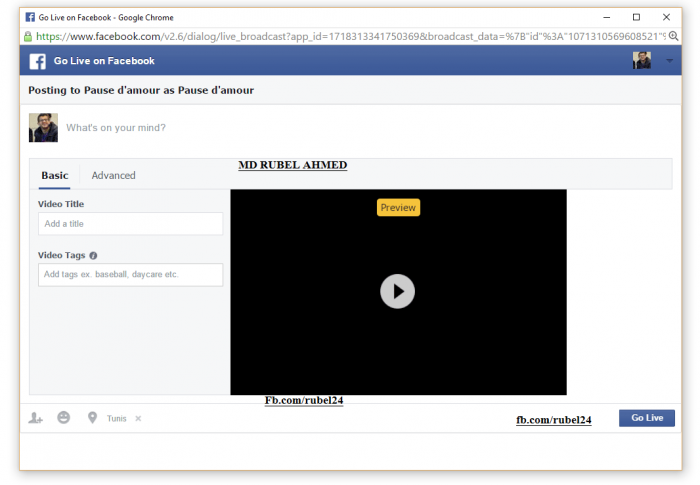Screen dimensions: 700x485
Task: Open the feeling/emoji smiley icon
Action: (x=64, y=418)
